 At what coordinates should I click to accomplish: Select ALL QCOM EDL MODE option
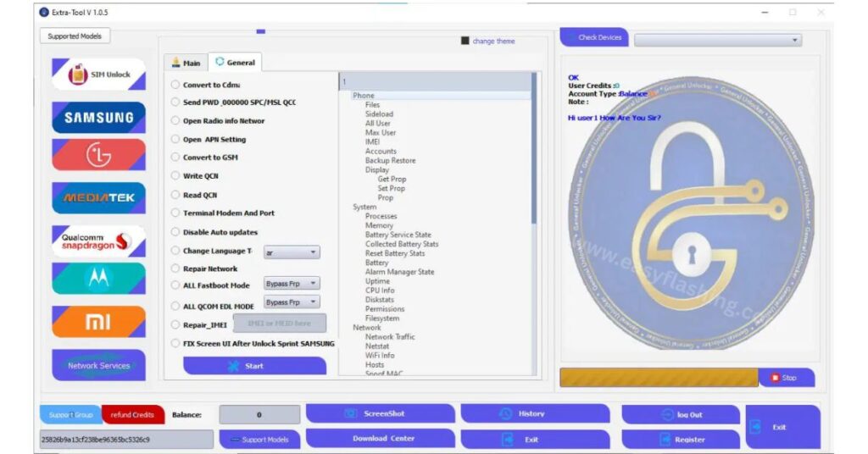tap(175, 306)
